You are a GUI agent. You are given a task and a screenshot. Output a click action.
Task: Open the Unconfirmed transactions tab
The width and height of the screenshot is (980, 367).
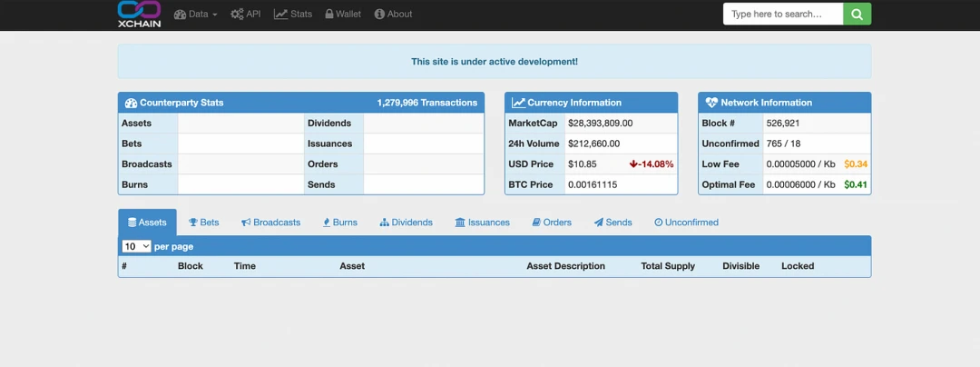point(686,223)
